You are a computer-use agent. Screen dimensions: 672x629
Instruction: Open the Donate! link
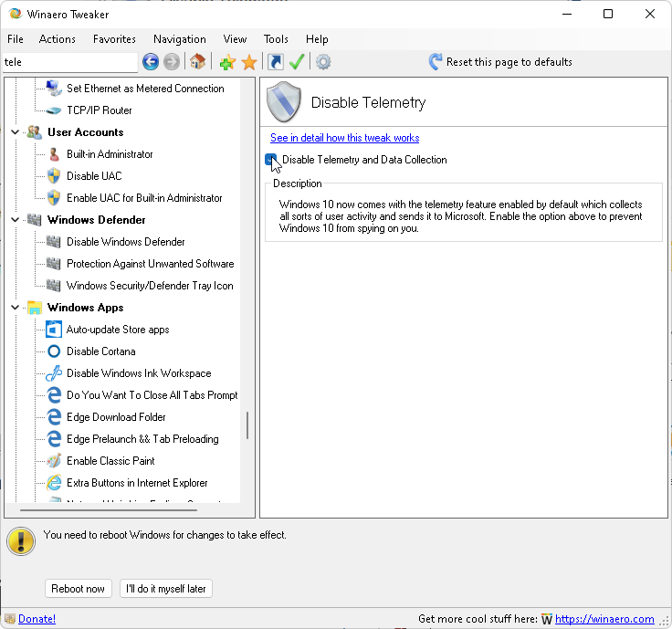(37, 619)
